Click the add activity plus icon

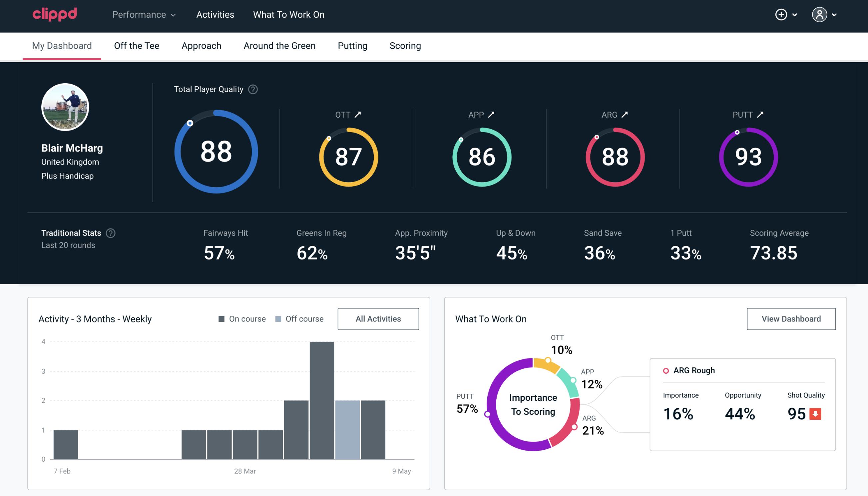pyautogui.click(x=781, y=14)
